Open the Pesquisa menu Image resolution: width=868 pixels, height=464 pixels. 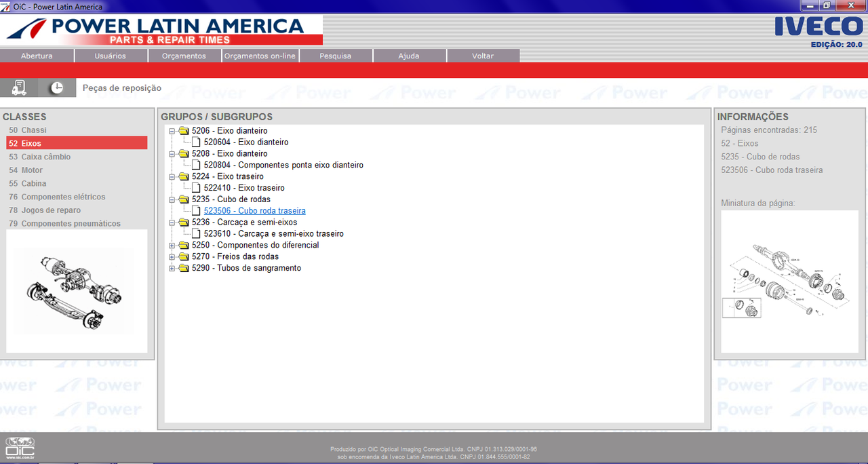(x=336, y=56)
